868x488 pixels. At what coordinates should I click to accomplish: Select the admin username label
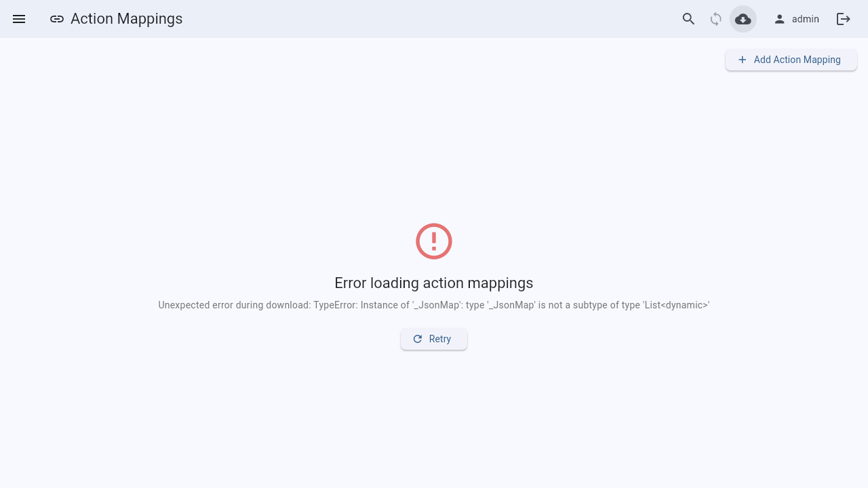tap(806, 19)
